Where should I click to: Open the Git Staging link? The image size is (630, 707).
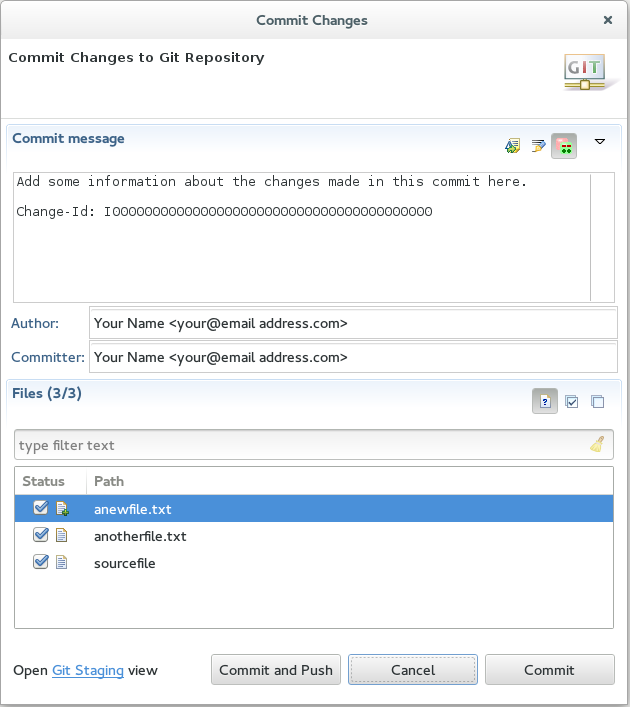click(x=88, y=670)
